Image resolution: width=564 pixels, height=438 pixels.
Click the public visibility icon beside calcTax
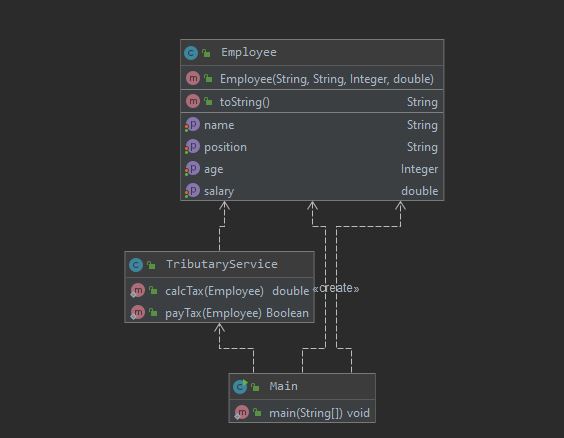tap(153, 291)
